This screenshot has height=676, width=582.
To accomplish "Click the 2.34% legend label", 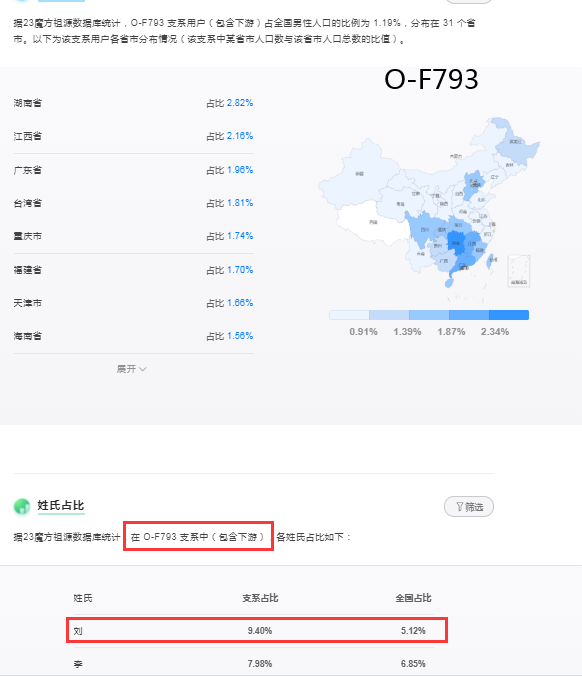I will (495, 332).
